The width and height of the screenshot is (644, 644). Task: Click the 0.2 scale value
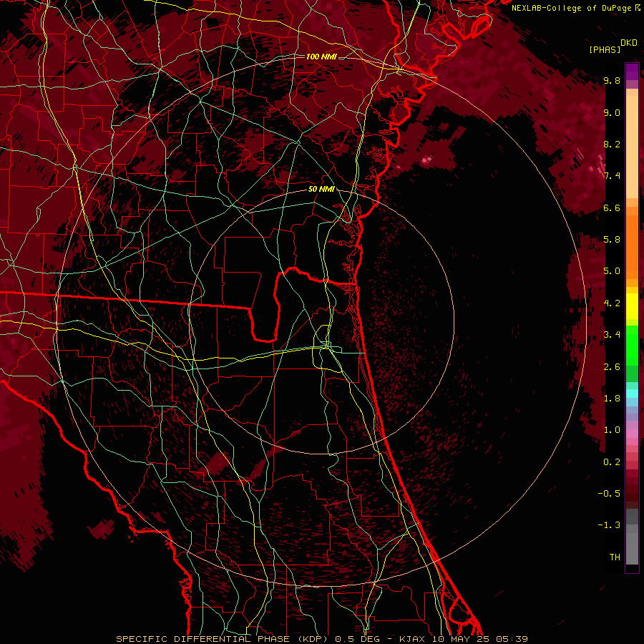[x=612, y=462]
